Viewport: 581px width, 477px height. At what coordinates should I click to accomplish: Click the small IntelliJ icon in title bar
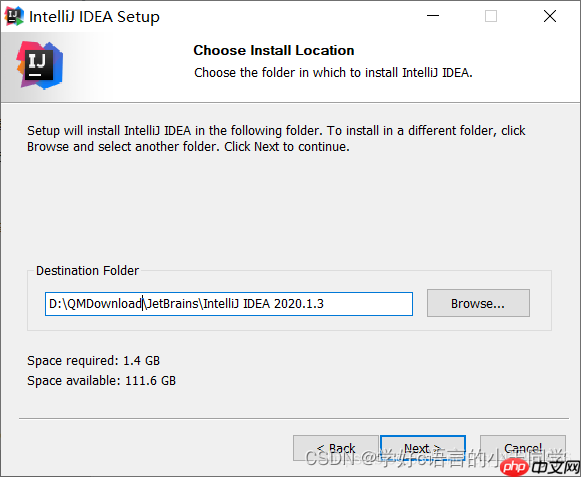point(14,16)
